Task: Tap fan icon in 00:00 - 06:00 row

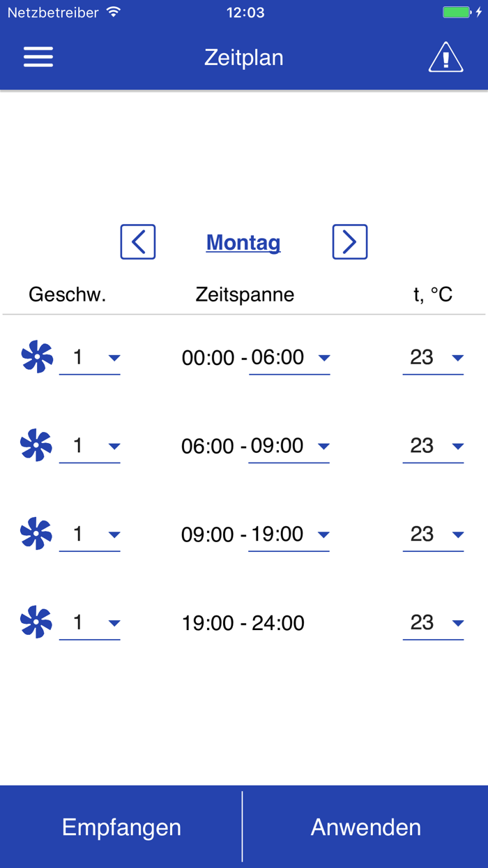Action: [x=37, y=357]
